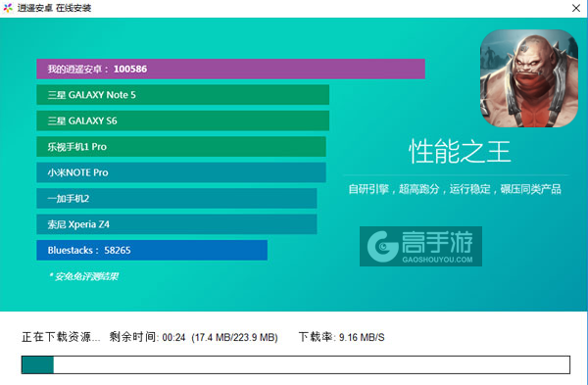Select the 三星 GALAXY Note 5 bar
This screenshot has height=385, width=588.
click(182, 95)
